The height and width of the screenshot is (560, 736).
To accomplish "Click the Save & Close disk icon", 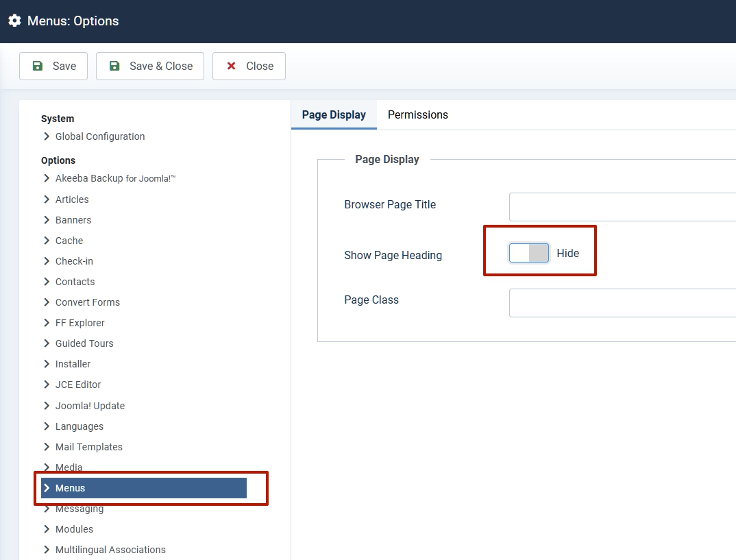I will click(x=115, y=66).
